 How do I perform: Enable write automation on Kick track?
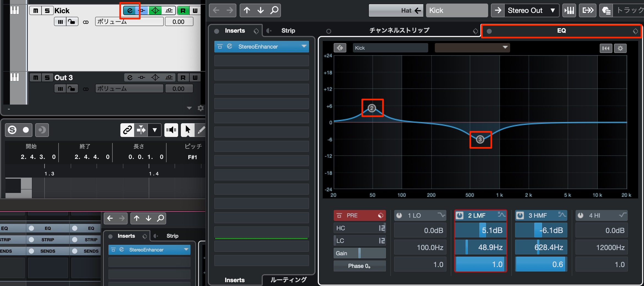195,11
